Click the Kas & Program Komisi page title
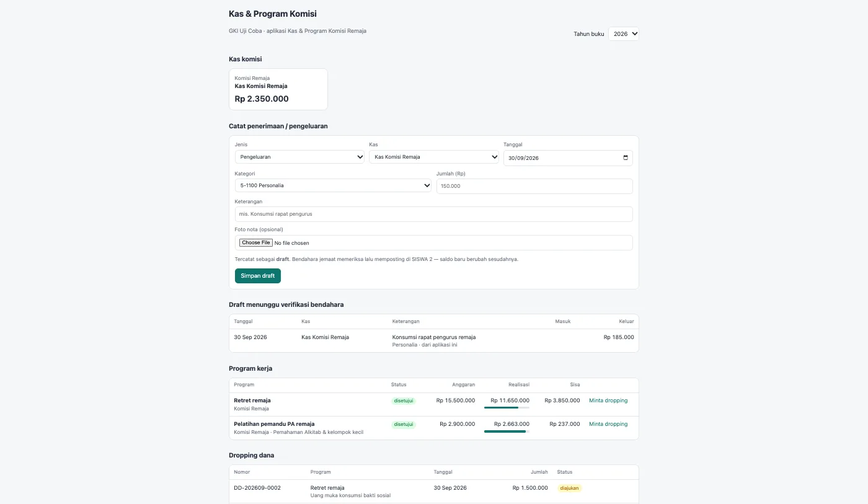 click(x=273, y=14)
